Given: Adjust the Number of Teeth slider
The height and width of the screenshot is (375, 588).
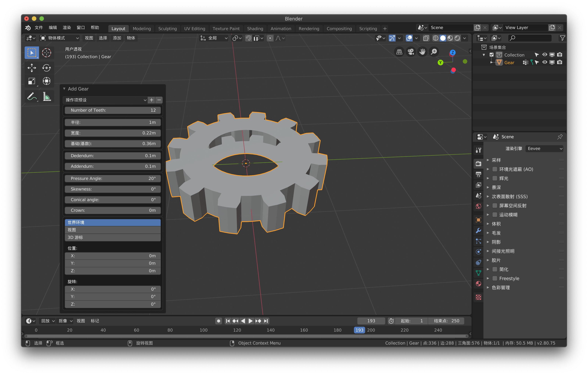Looking at the screenshot, I should pos(113,110).
